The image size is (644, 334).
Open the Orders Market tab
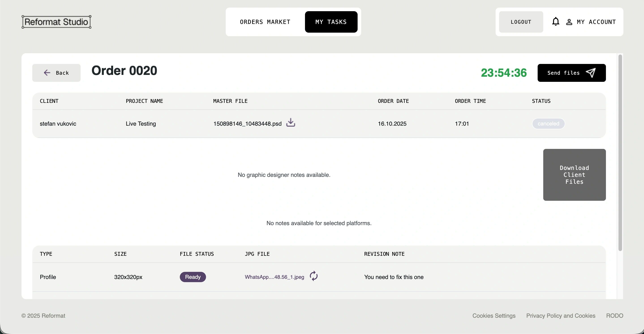point(265,22)
